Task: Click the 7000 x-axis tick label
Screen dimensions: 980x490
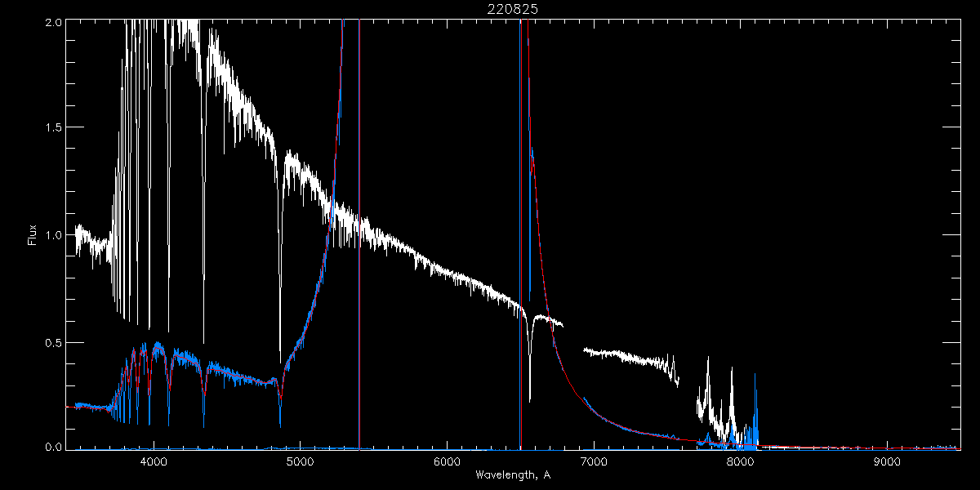Action: click(593, 461)
